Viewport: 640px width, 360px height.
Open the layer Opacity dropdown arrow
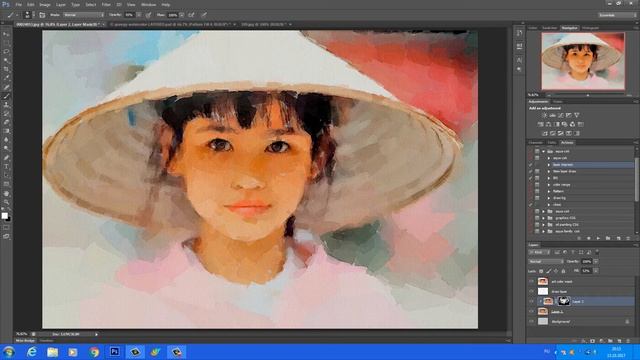point(596,261)
